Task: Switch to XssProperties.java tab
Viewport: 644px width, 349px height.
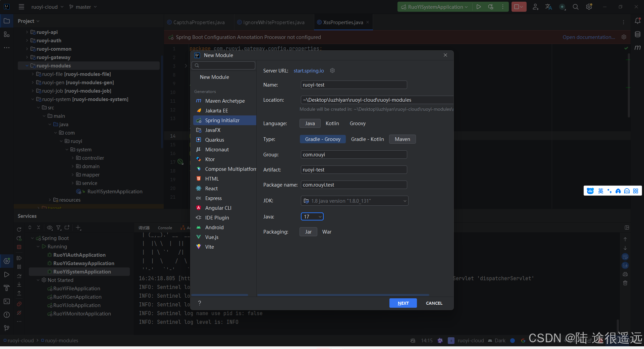Action: point(343,22)
